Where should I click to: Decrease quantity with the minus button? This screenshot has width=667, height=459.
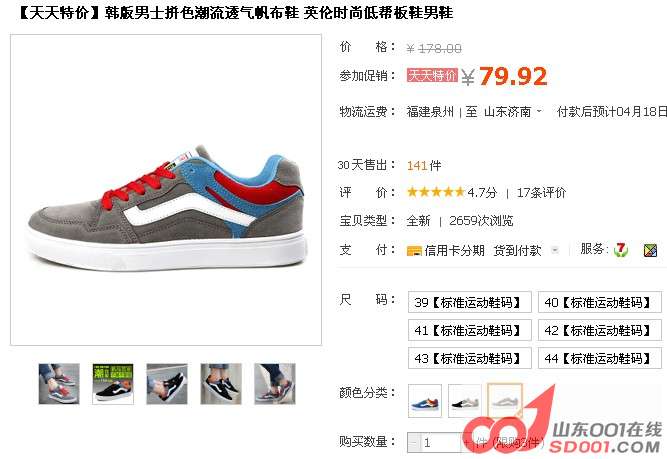click(x=413, y=443)
